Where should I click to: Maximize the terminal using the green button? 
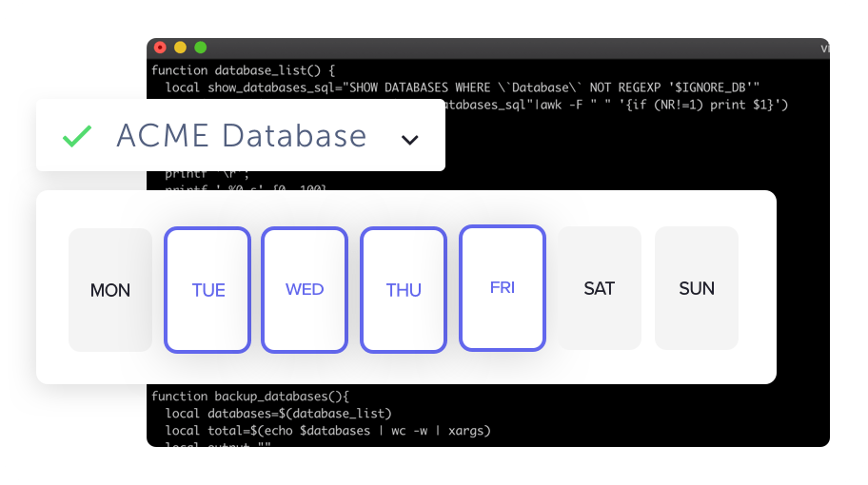tap(200, 48)
